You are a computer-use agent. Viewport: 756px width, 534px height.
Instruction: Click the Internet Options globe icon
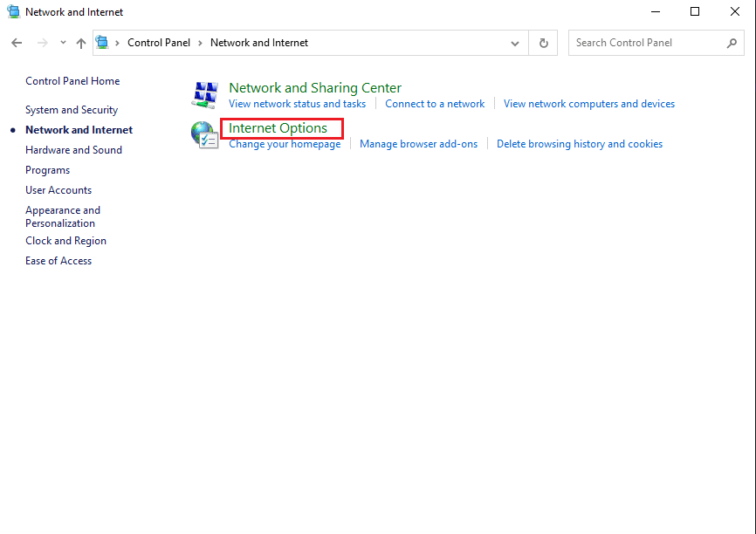205,134
